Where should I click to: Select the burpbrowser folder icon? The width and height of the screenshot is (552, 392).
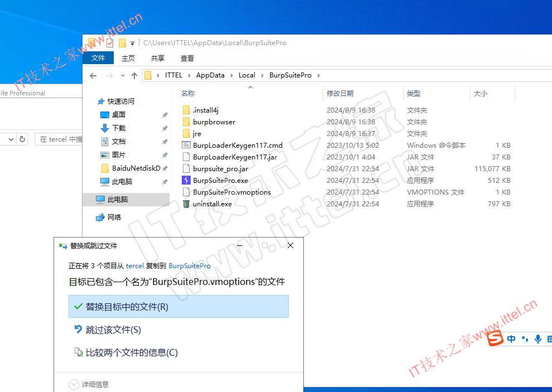(x=186, y=122)
